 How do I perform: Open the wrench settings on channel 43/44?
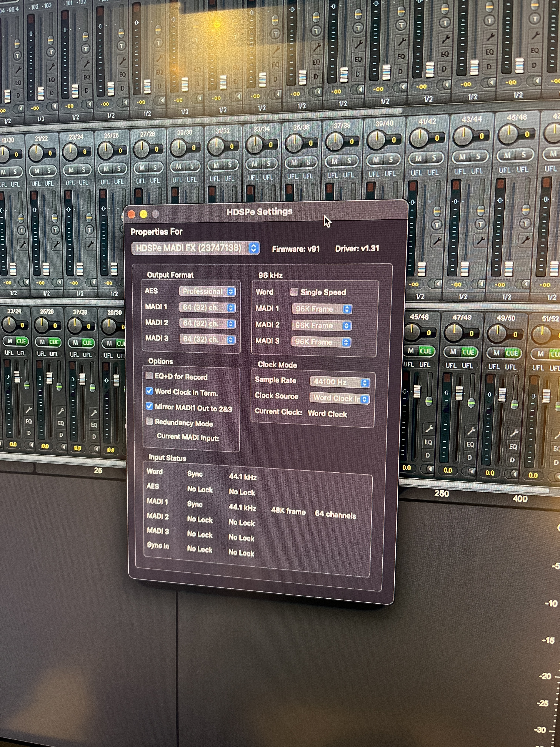(x=481, y=240)
